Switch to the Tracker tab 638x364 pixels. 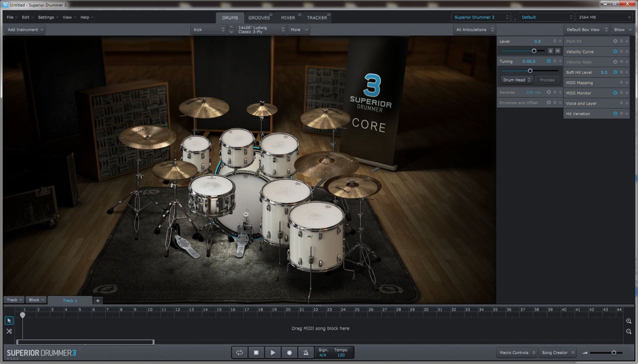point(317,18)
